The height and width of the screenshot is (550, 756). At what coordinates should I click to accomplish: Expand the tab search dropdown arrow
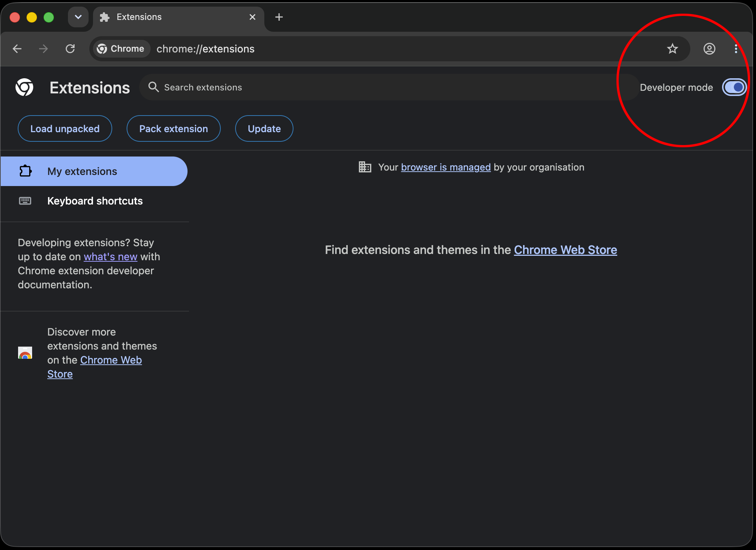pos(78,17)
